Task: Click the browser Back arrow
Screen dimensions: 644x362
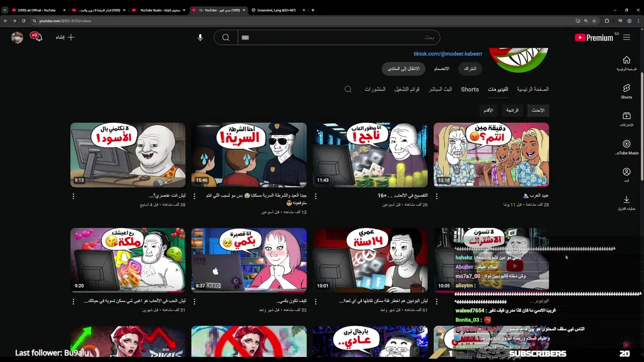Action: tap(6, 21)
